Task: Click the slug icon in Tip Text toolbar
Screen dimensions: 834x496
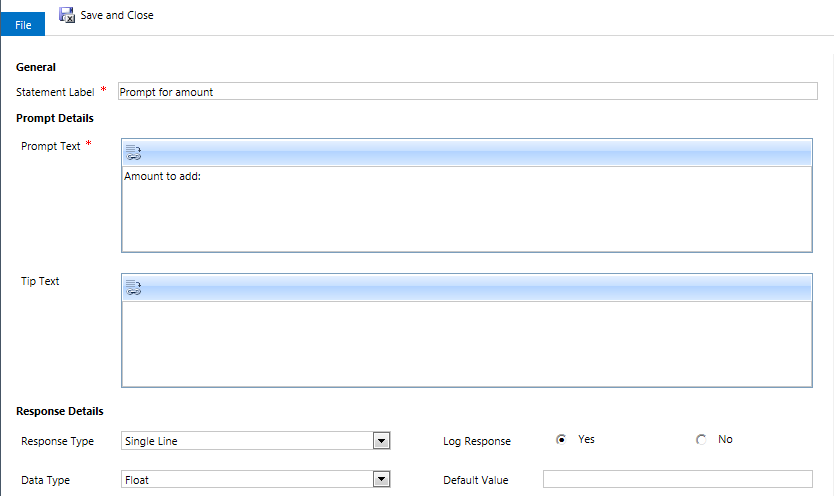Action: pyautogui.click(x=133, y=288)
